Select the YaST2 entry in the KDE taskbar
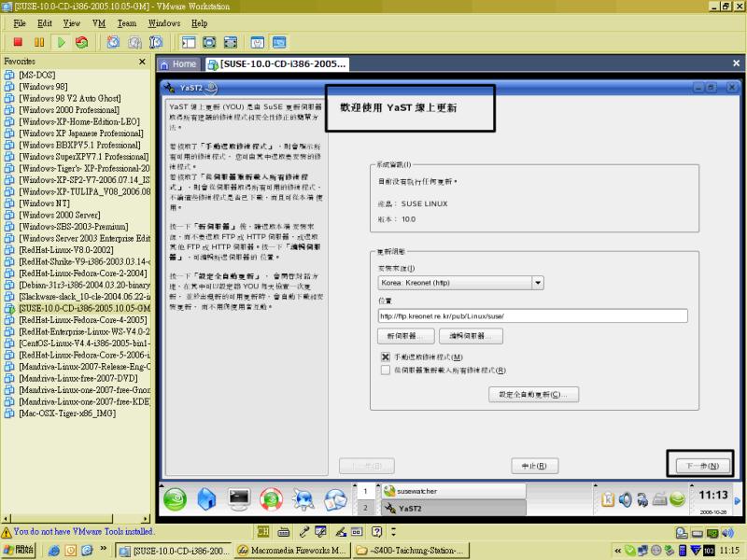Viewport: 747px width, 560px height. 454,508
